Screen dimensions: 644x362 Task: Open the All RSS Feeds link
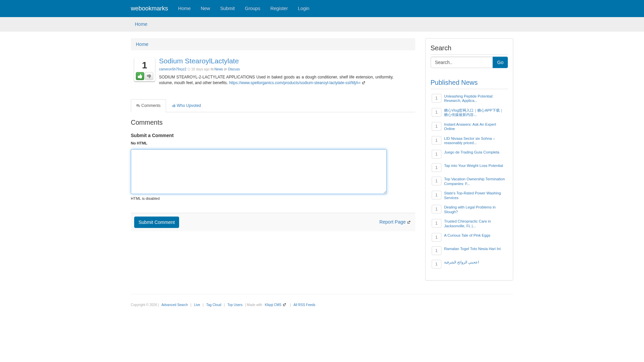point(304,305)
